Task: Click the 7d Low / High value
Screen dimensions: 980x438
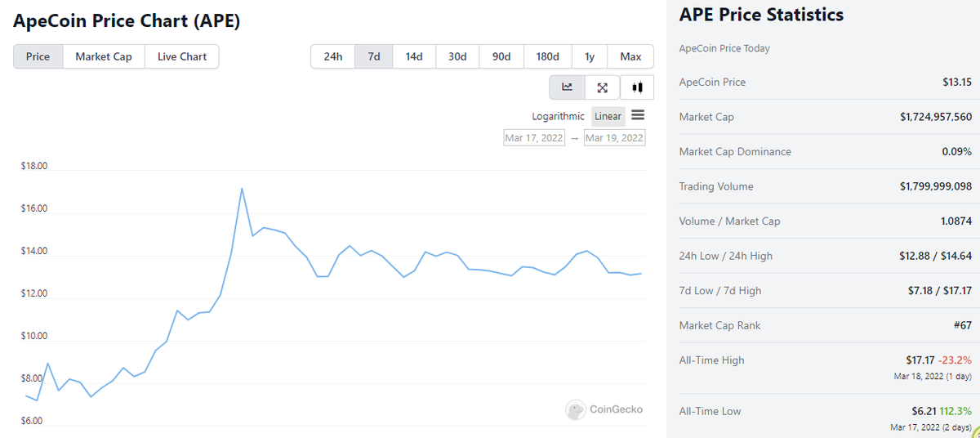Action: pyautogui.click(x=939, y=290)
